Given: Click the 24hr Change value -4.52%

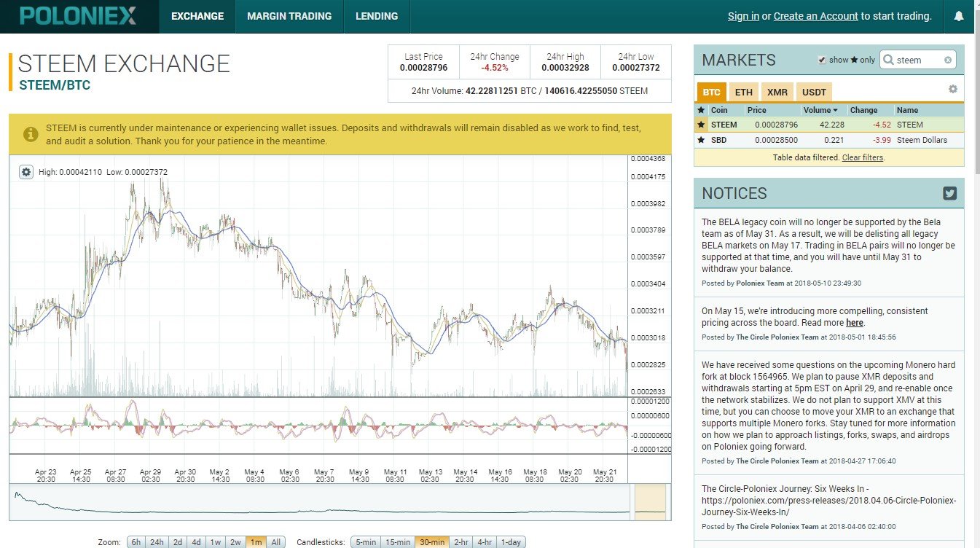Looking at the screenshot, I should 495,68.
